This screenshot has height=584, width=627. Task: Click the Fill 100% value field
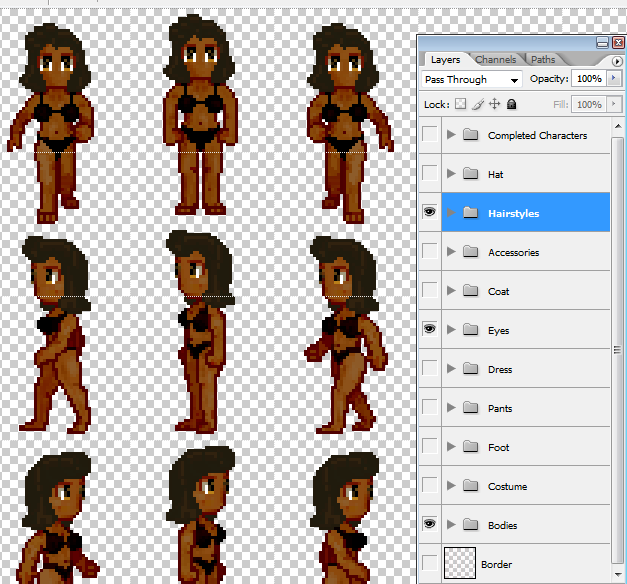[589, 104]
